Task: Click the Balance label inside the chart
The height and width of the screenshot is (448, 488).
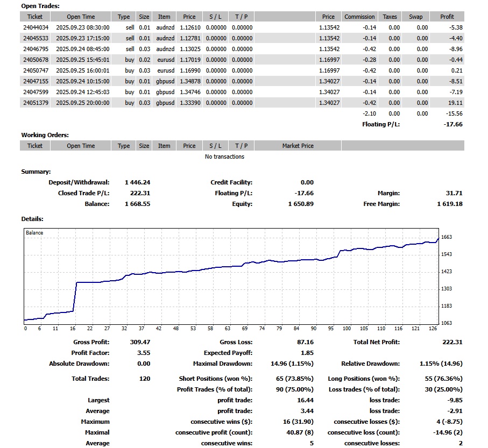Action: (x=34, y=233)
